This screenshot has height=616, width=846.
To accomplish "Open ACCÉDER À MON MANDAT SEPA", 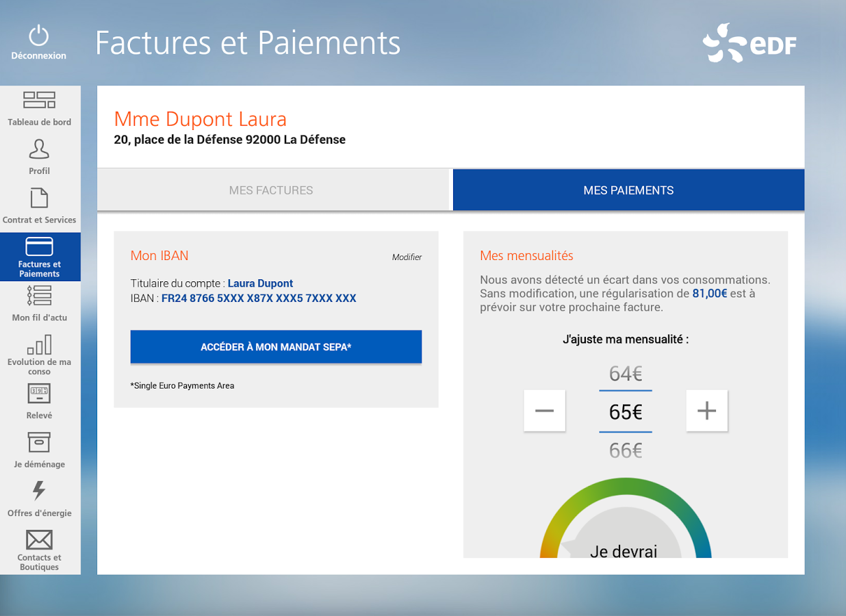I will pyautogui.click(x=276, y=347).
